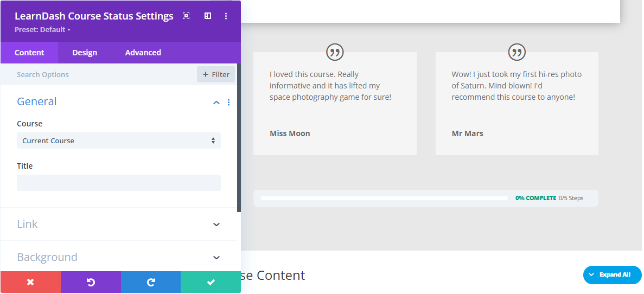Click the General section heading
644x294 pixels.
click(x=36, y=101)
